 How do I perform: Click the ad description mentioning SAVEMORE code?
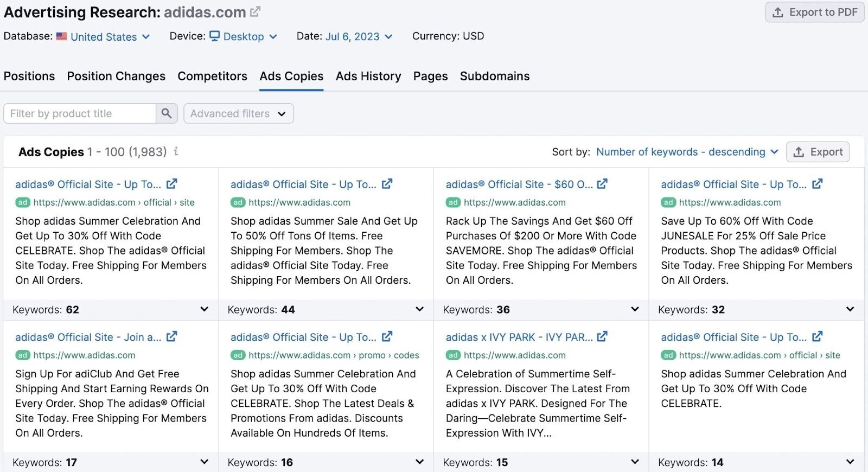point(541,251)
